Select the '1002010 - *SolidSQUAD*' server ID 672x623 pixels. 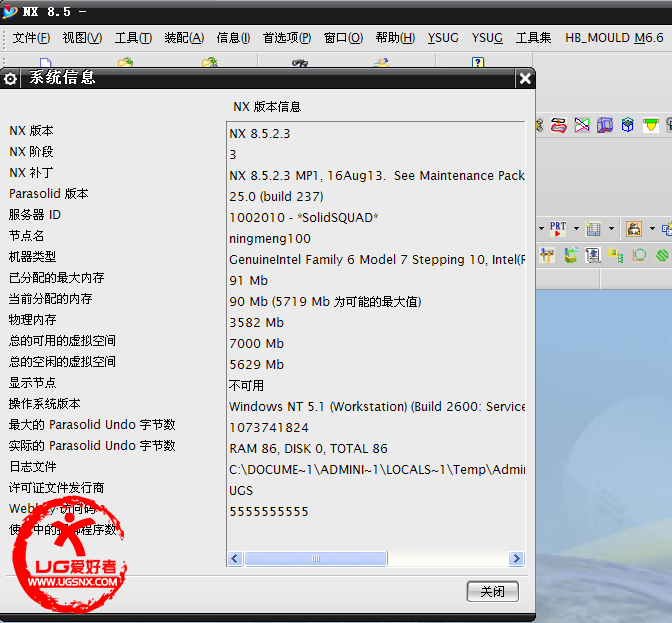[304, 218]
